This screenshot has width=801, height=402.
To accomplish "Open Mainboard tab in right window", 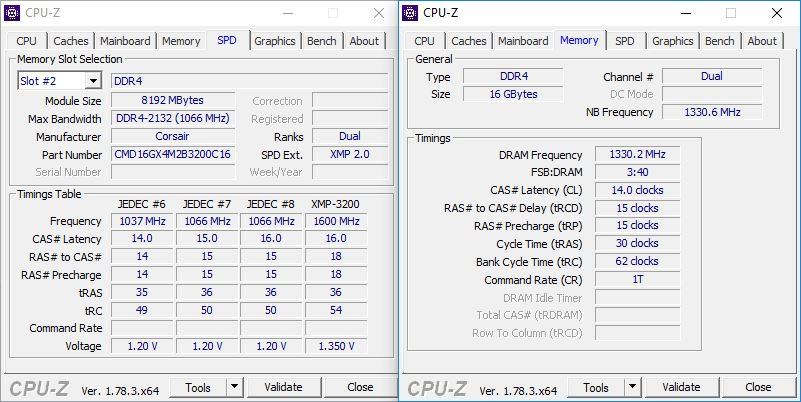I will point(523,41).
